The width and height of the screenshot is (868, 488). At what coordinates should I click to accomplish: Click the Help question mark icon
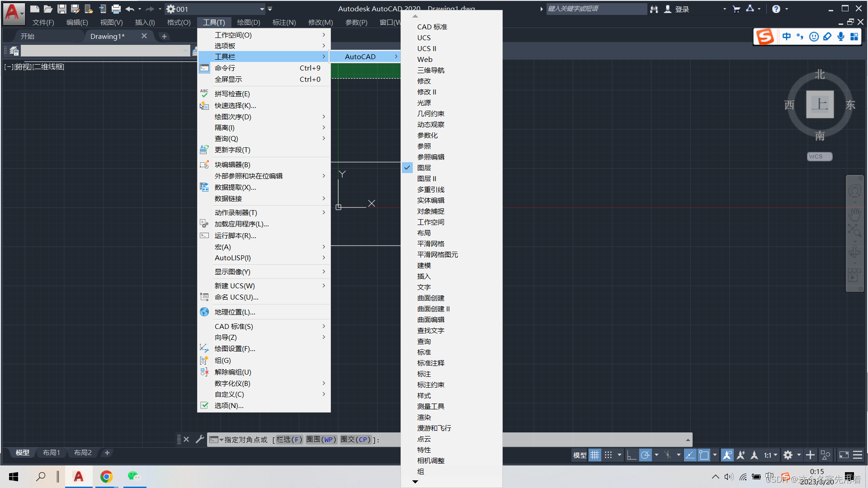[776, 9]
